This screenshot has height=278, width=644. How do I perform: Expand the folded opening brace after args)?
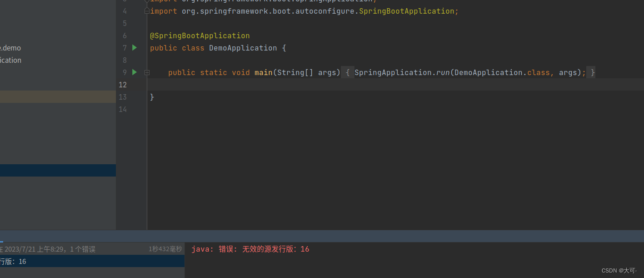348,72
